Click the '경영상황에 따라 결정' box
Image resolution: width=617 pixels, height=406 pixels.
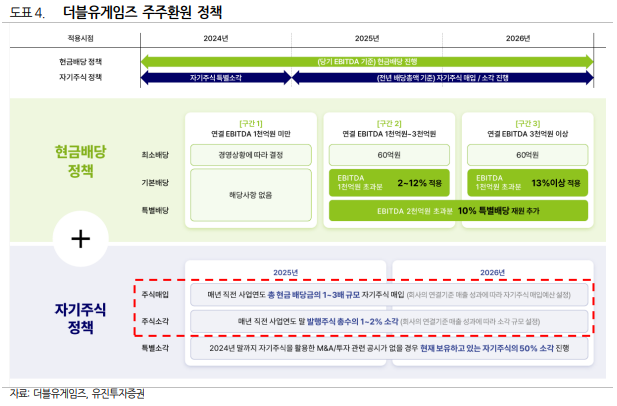251,155
